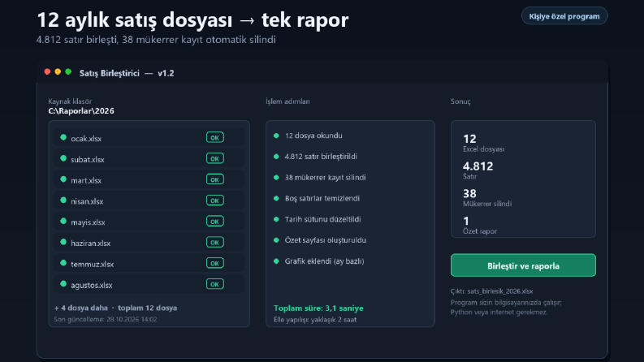Click the '38 mükerrer kayıt silindi' step
644x362 pixels.
point(326,177)
